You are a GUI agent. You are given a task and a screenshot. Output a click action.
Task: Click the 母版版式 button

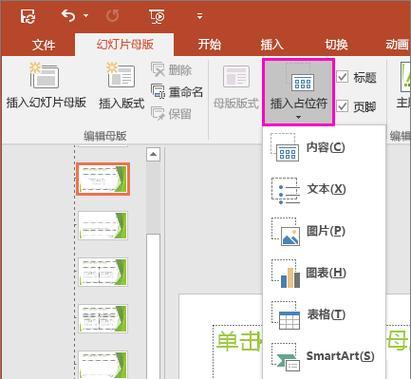(x=236, y=87)
